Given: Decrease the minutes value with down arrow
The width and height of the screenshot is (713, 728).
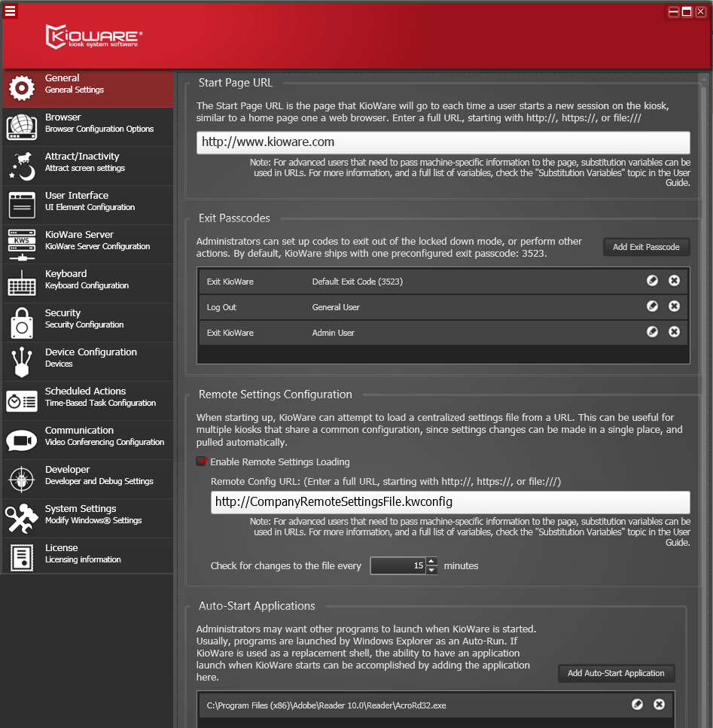Looking at the screenshot, I should coord(431,570).
